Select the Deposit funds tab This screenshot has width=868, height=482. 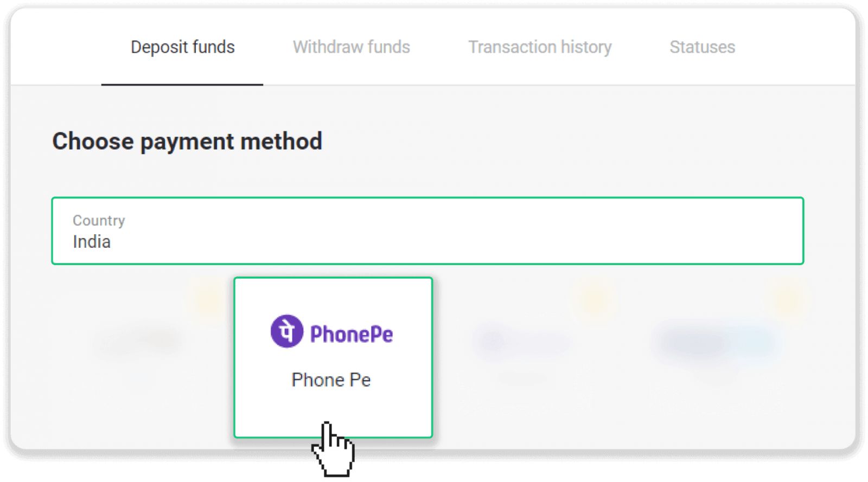coord(183,47)
